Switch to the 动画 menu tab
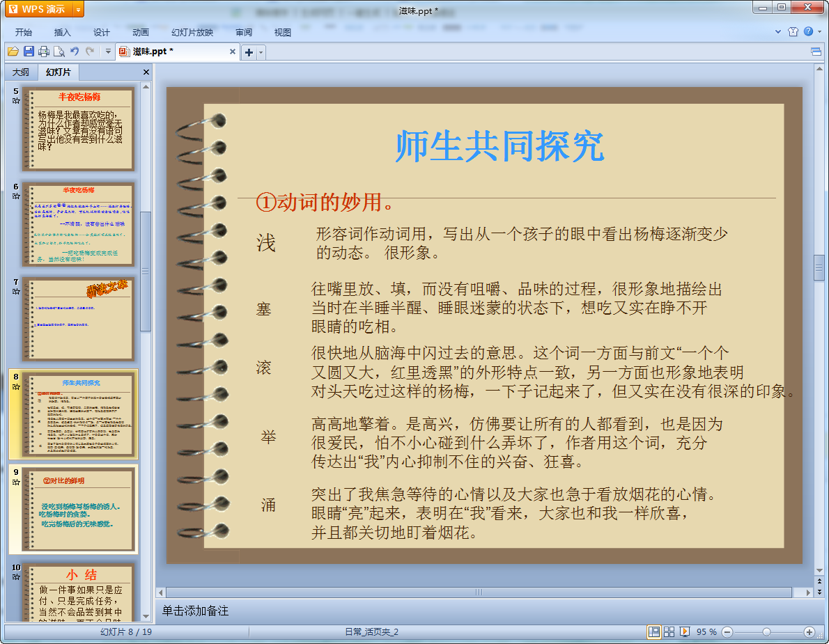829x644 pixels. [141, 32]
